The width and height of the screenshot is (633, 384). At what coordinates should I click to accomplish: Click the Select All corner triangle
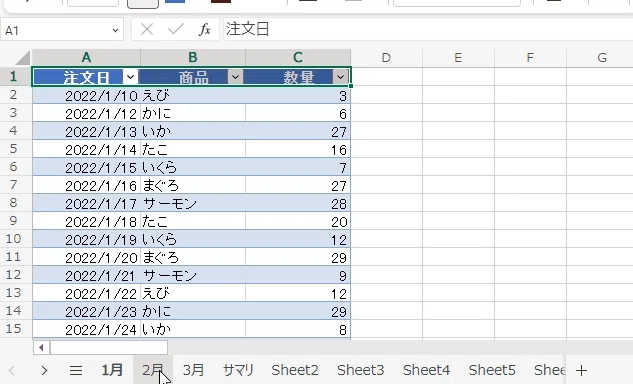click(x=23, y=58)
